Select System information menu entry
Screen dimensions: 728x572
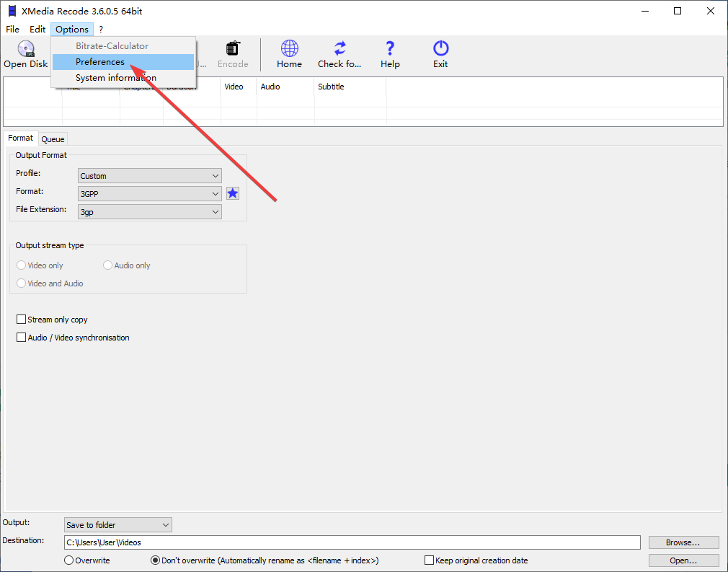click(x=123, y=78)
